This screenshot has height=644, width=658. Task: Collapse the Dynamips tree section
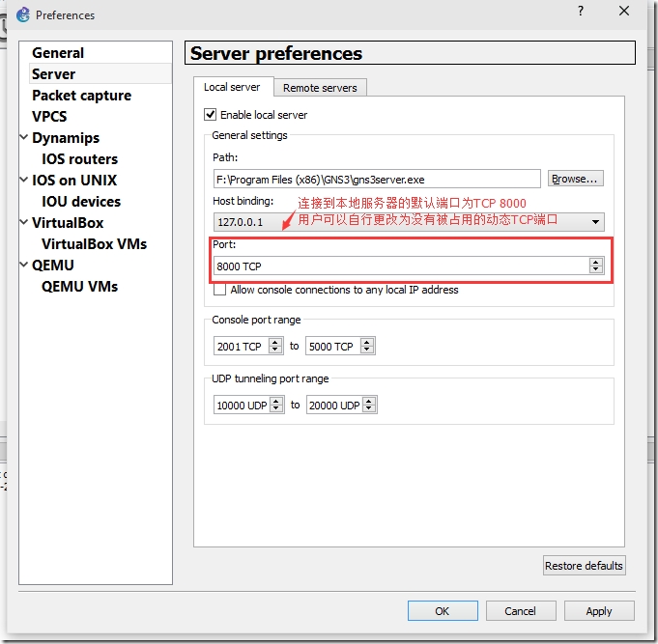[x=24, y=137]
